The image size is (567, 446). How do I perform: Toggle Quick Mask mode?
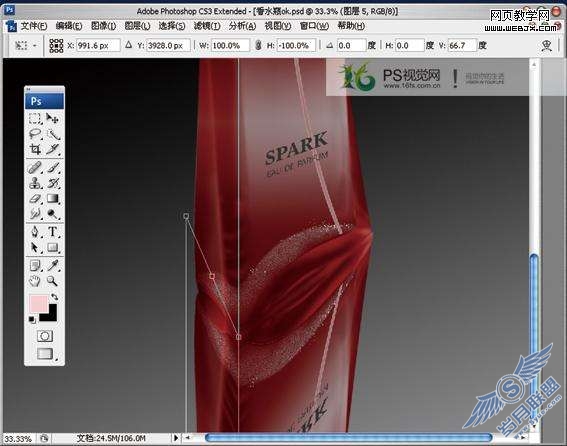[45, 336]
